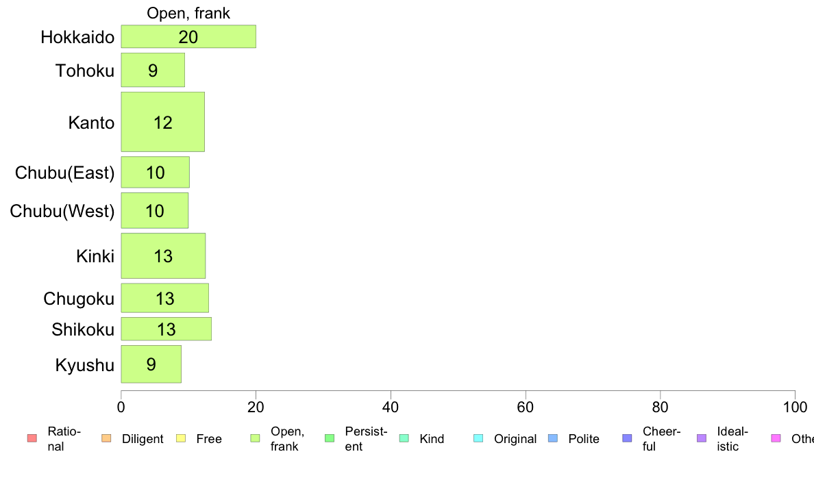The width and height of the screenshot is (814, 504).
Task: Click the Cheerful legend swatch
Action: tap(627, 438)
